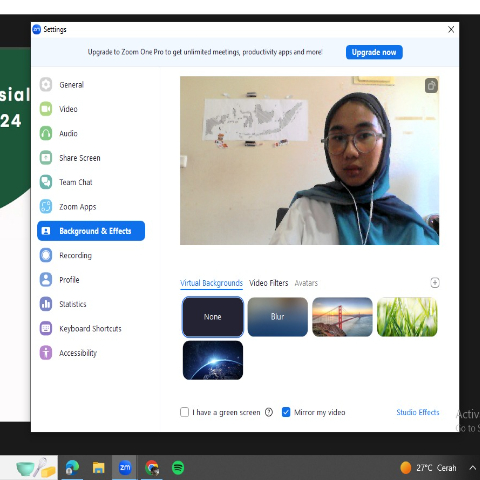
Task: Click the Zoom icon in the taskbar
Action: 125,468
